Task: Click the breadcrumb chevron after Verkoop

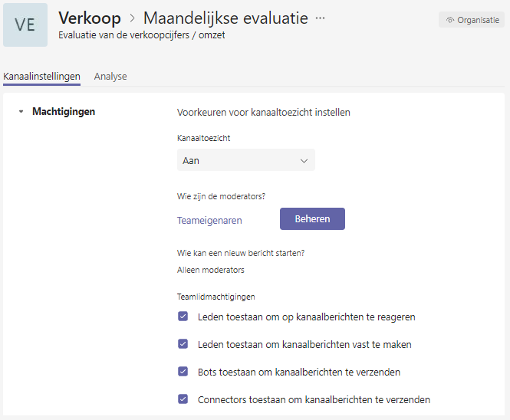Action: (x=132, y=18)
